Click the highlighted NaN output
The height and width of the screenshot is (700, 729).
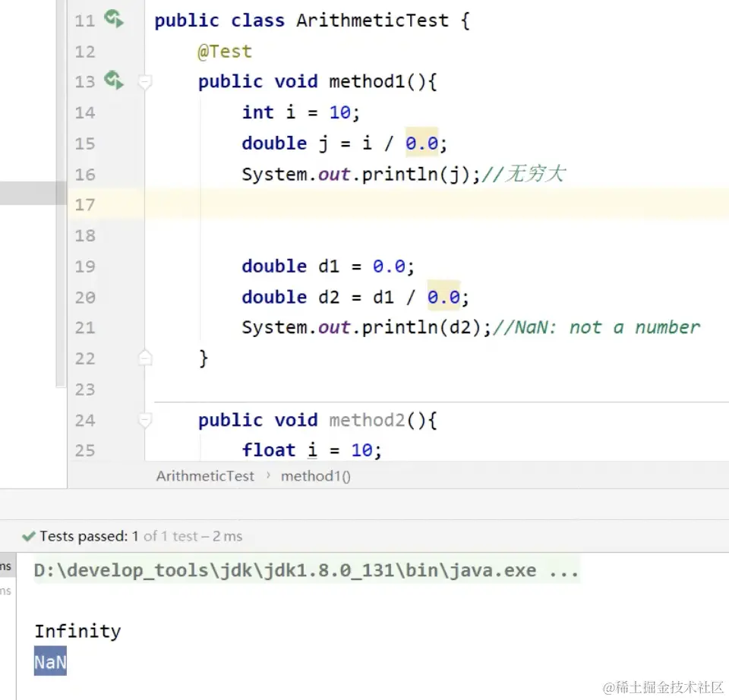pyautogui.click(x=50, y=661)
